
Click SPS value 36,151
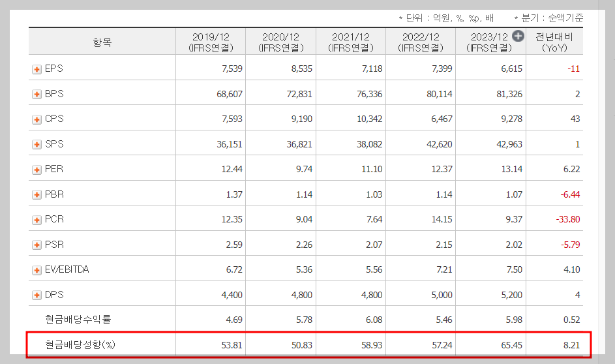pyautogui.click(x=230, y=144)
